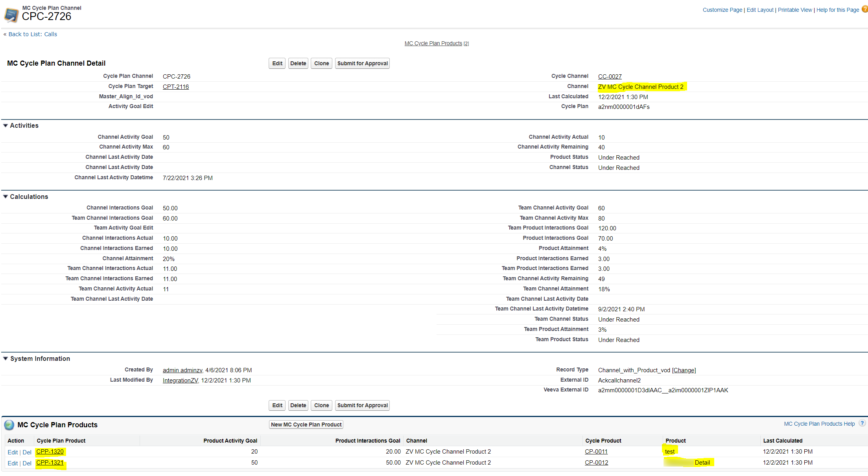Submit the record for approval
Image resolution: width=868 pixels, height=476 pixels.
362,63
